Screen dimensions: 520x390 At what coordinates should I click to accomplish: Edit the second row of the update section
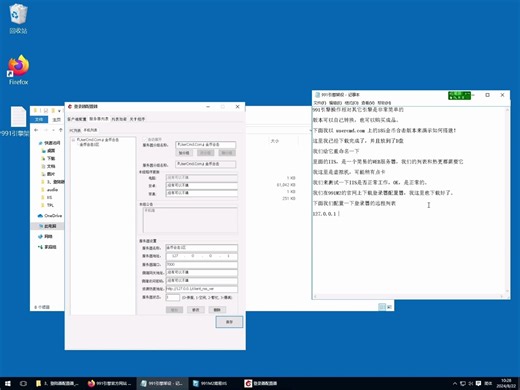click(202, 185)
